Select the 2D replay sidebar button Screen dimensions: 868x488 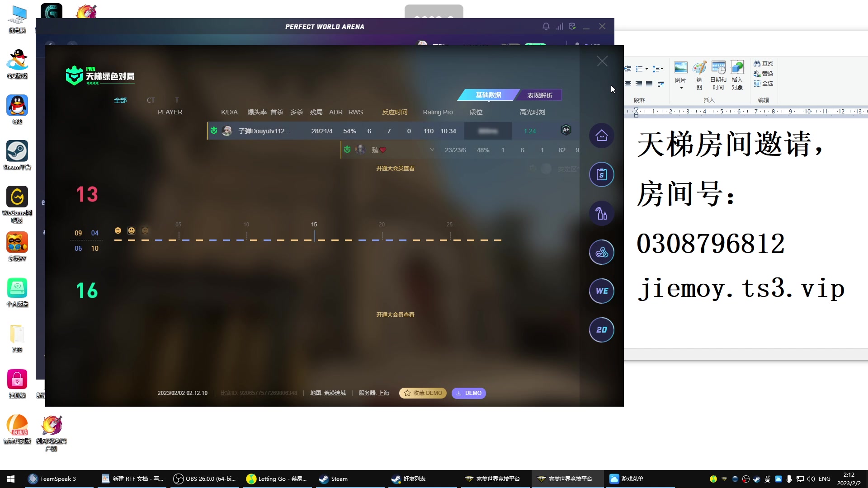point(601,330)
